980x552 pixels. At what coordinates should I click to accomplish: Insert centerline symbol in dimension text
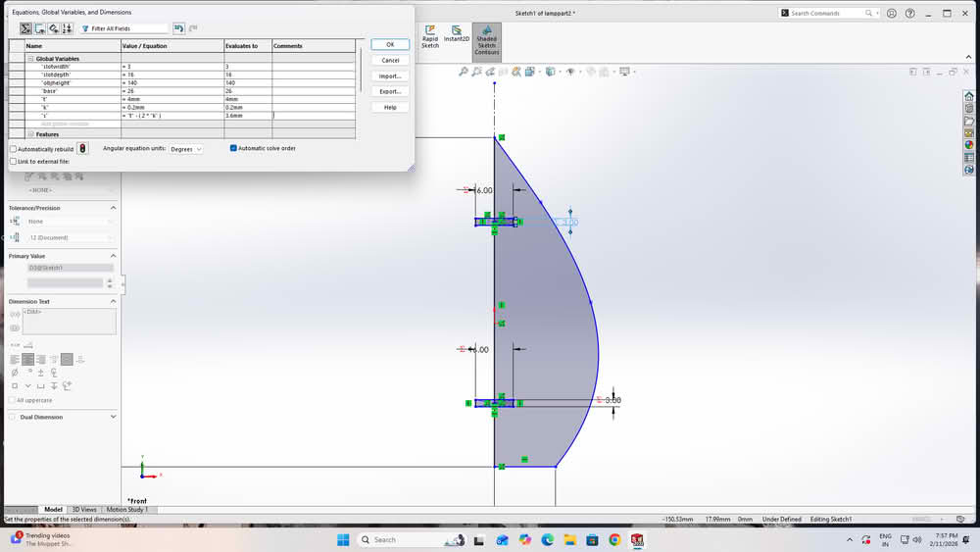tap(54, 373)
